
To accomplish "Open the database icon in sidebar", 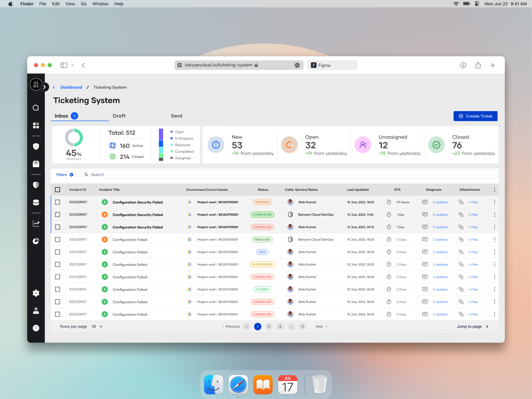I will pyautogui.click(x=36, y=202).
